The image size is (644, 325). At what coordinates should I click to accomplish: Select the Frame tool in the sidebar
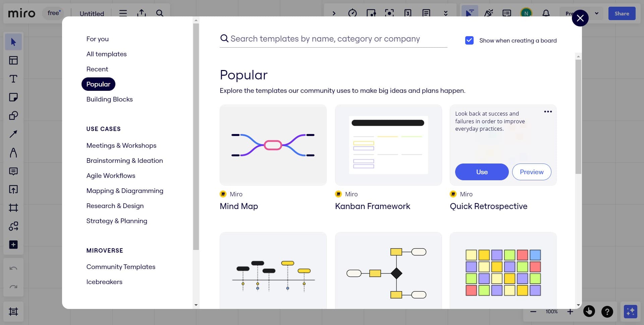click(x=13, y=208)
